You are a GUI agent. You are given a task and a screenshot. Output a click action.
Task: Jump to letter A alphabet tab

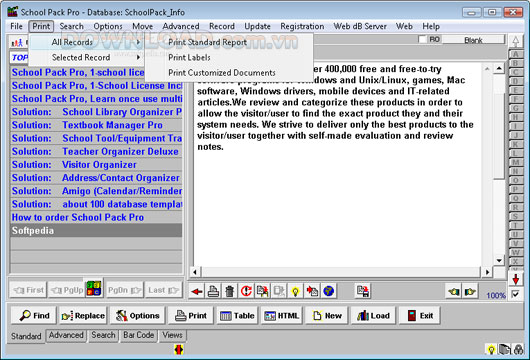coord(515,54)
